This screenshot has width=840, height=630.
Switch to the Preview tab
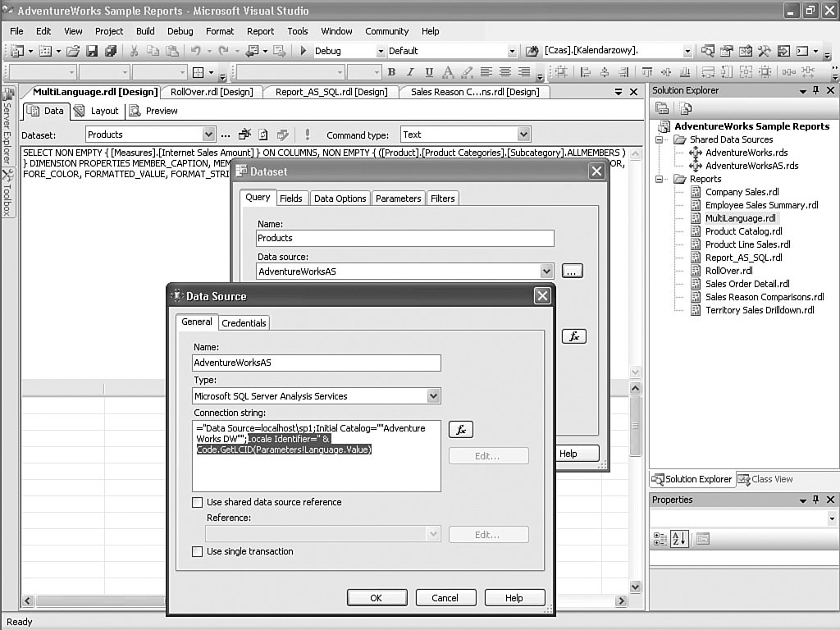(153, 111)
